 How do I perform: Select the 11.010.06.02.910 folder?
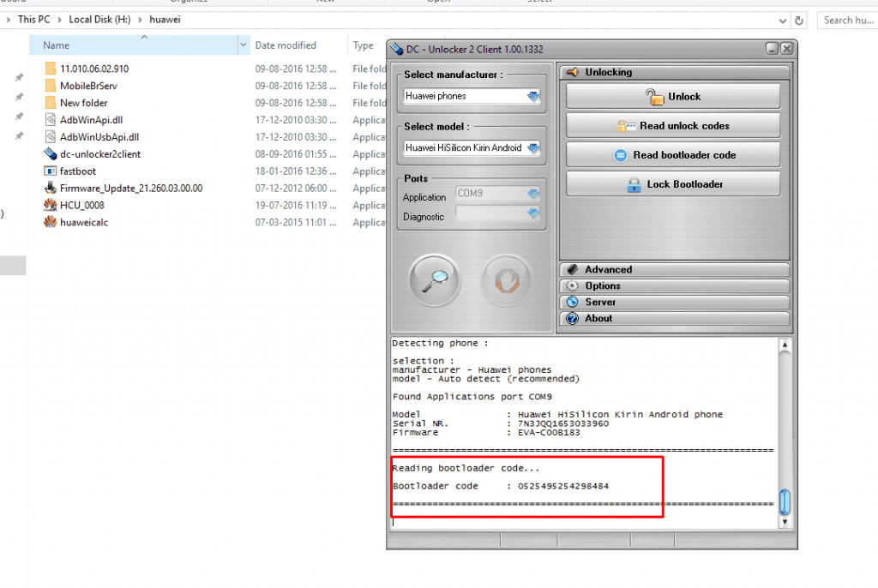(94, 69)
